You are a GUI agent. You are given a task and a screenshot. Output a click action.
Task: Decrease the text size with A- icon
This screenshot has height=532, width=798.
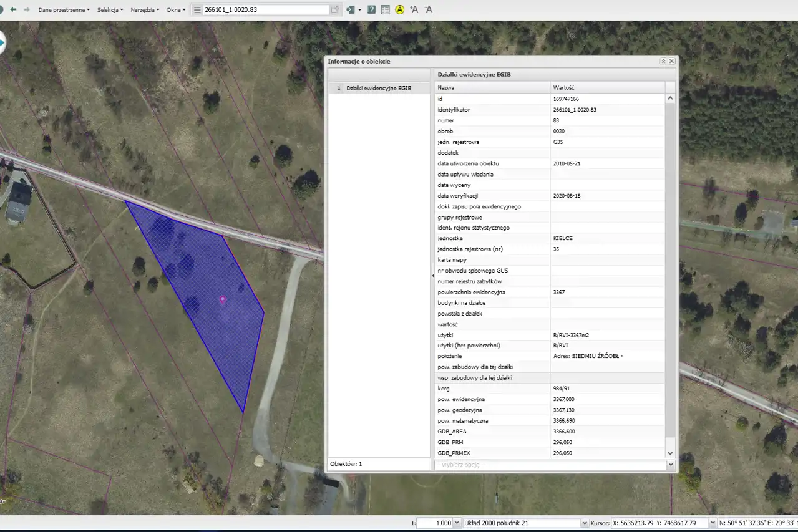[428, 10]
